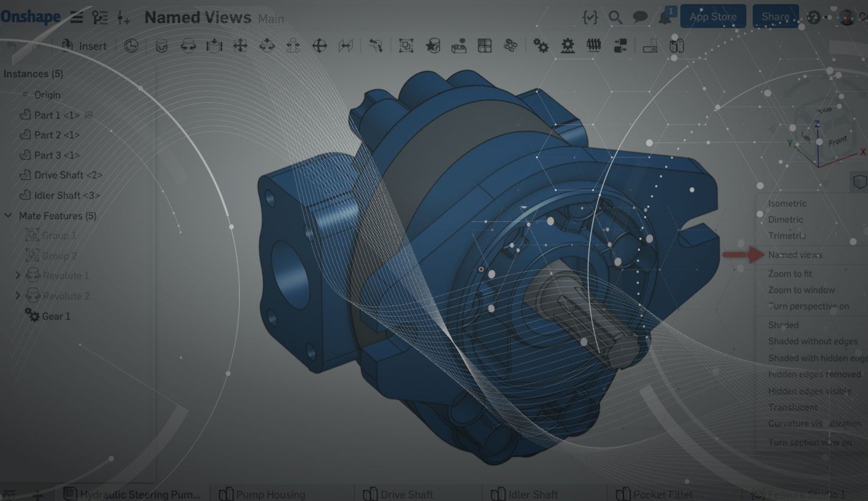Select the planar mate crosshair tool

[319, 46]
